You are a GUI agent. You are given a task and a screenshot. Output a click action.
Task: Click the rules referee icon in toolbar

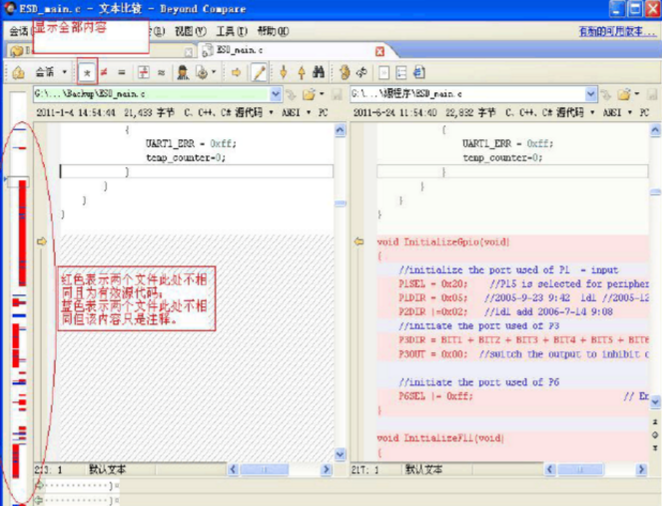183,72
